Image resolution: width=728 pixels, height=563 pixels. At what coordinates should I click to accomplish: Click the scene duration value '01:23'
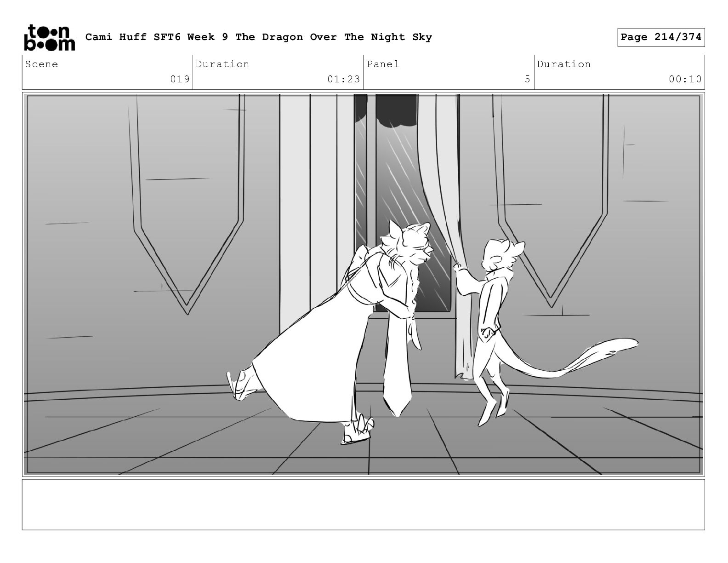point(344,79)
